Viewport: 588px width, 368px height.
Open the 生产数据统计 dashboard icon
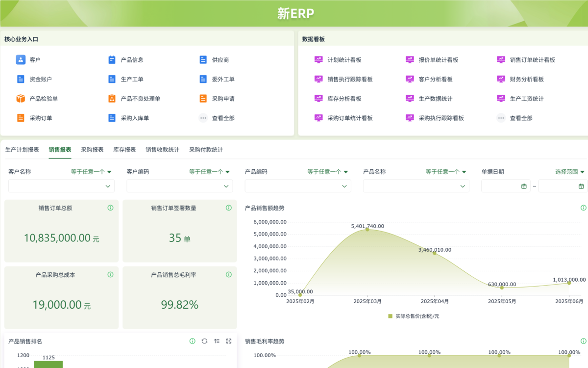pyautogui.click(x=410, y=99)
